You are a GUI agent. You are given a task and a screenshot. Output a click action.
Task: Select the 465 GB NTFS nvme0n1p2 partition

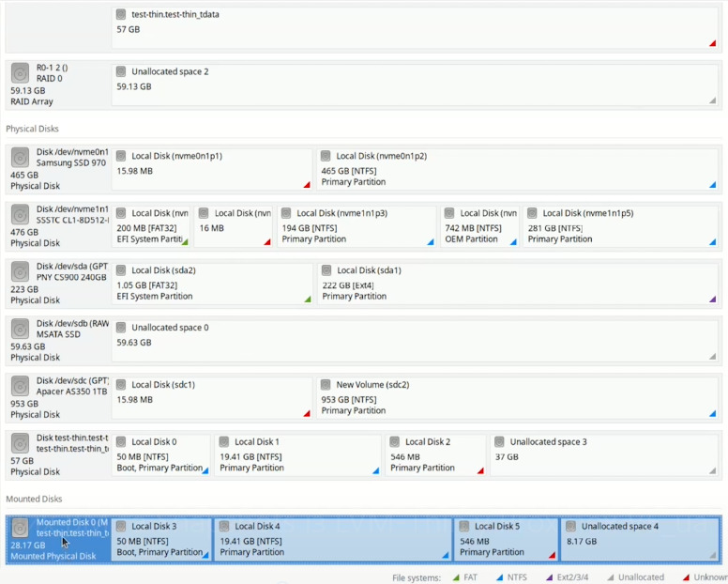[518, 169]
